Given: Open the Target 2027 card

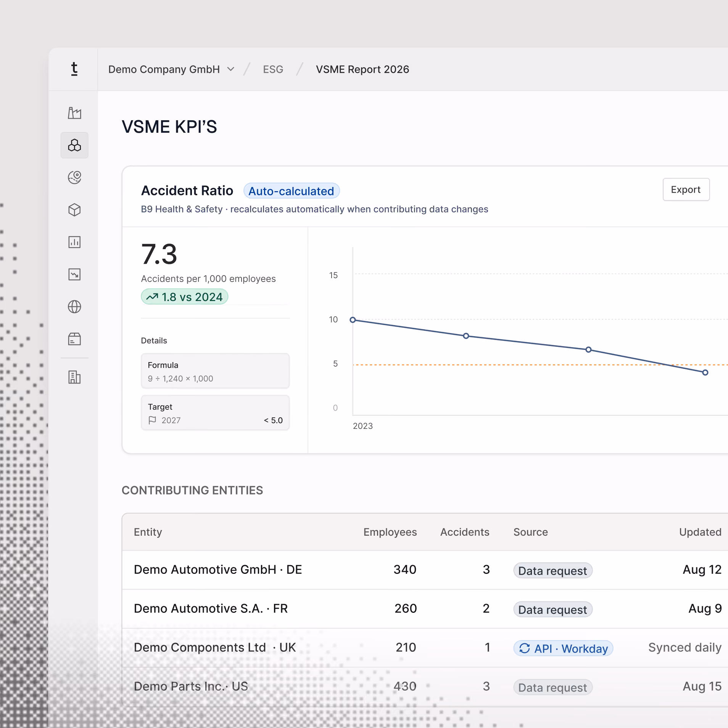Looking at the screenshot, I should 215,413.
